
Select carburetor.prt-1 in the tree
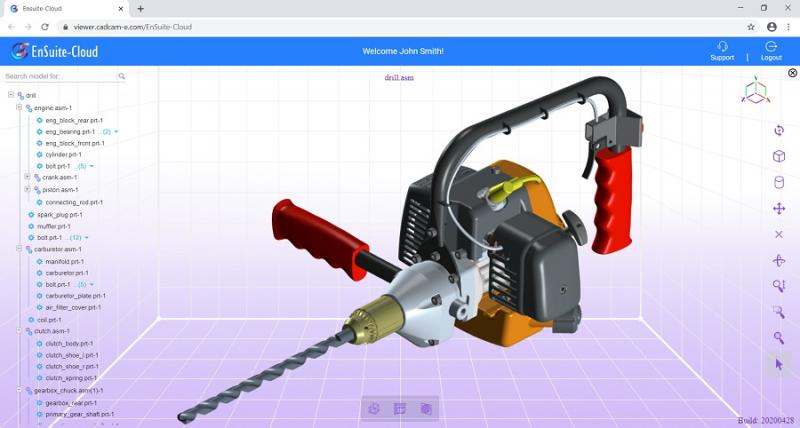tap(67, 273)
